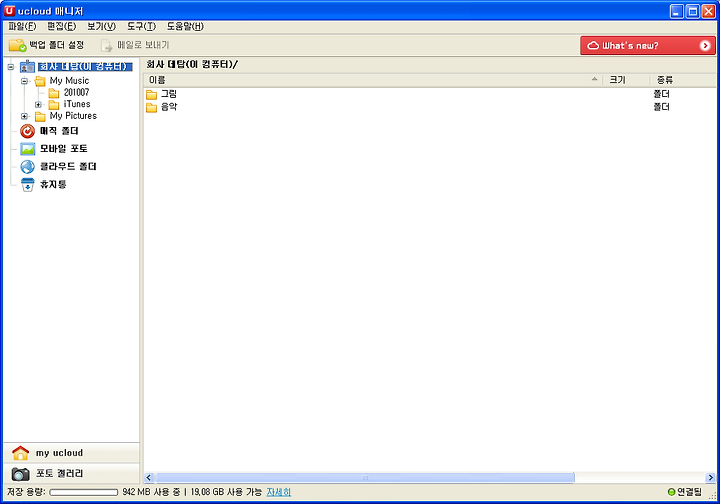Click the photo gallery camera icon
This screenshot has height=504, width=720.
click(x=20, y=474)
